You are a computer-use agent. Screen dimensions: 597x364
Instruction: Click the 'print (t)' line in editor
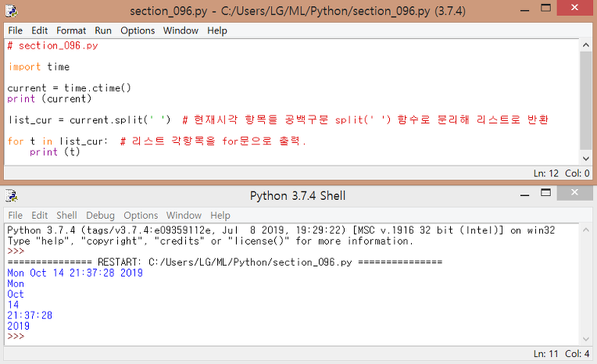tap(55, 152)
